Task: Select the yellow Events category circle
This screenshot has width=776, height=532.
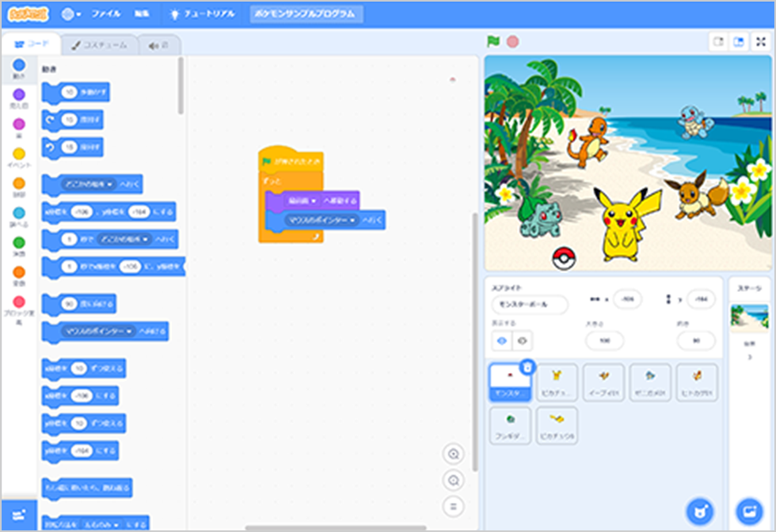Action: point(19,154)
